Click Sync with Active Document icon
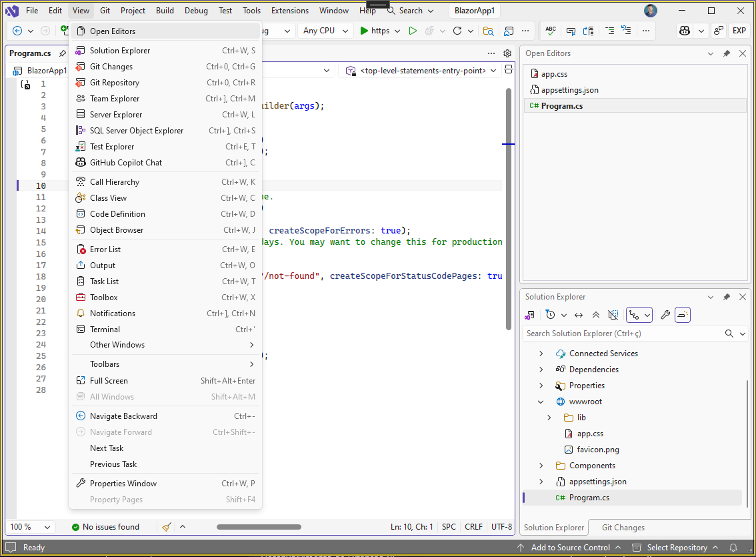756x557 pixels. (x=579, y=315)
